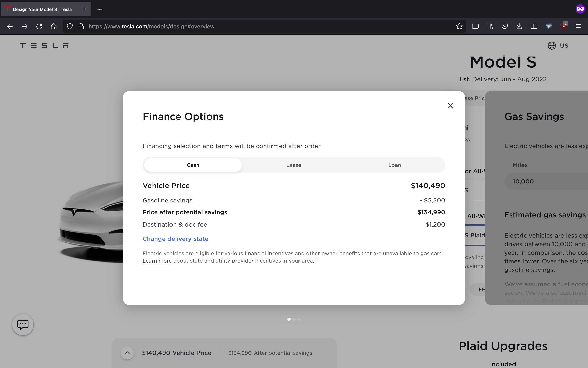Image resolution: width=588 pixels, height=368 pixels.
Task: Open the uBlock extension icon with badge 2
Action: coord(564,26)
